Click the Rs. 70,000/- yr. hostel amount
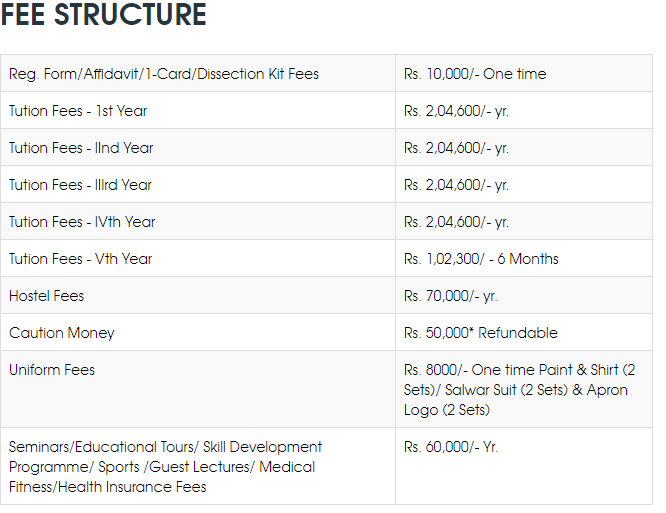666x513 pixels. (x=450, y=296)
